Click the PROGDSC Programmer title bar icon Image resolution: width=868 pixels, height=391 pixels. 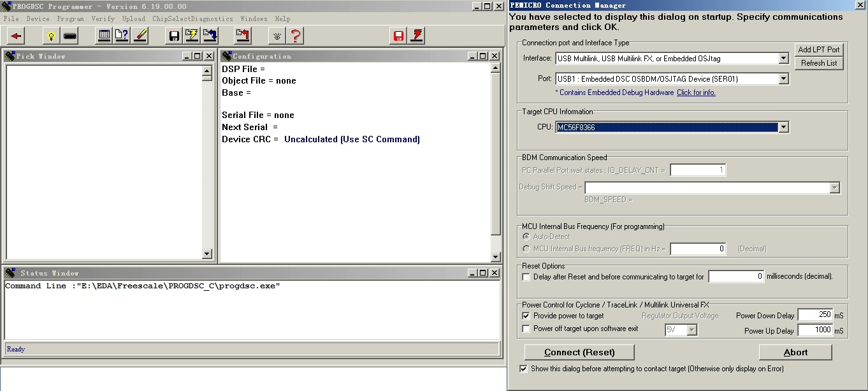tap(6, 6)
